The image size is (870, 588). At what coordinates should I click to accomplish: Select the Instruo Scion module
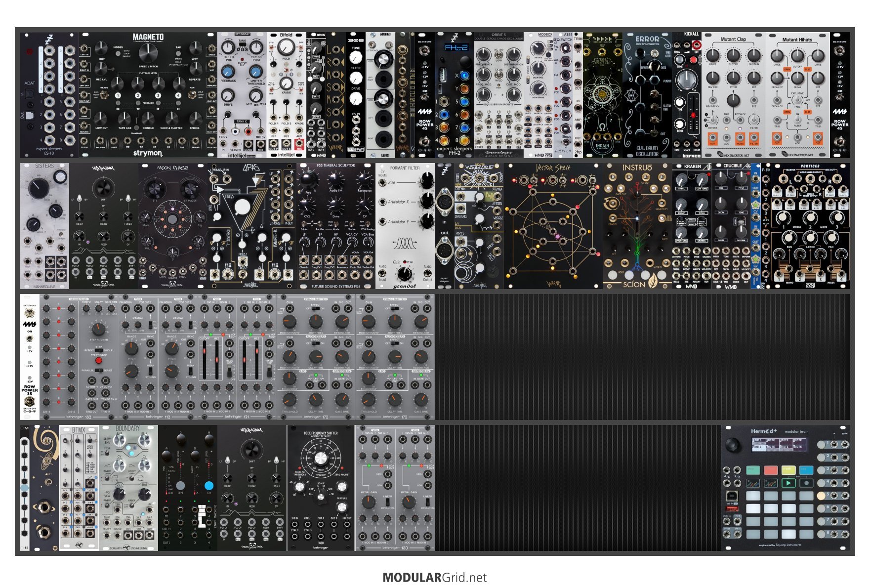click(x=637, y=226)
